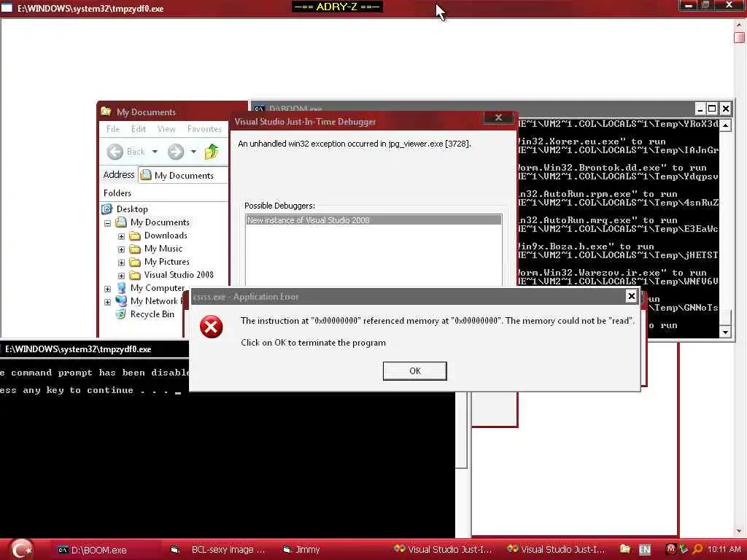Click the top window's vertical scrollbar thumb
The image size is (747, 560).
point(740,38)
